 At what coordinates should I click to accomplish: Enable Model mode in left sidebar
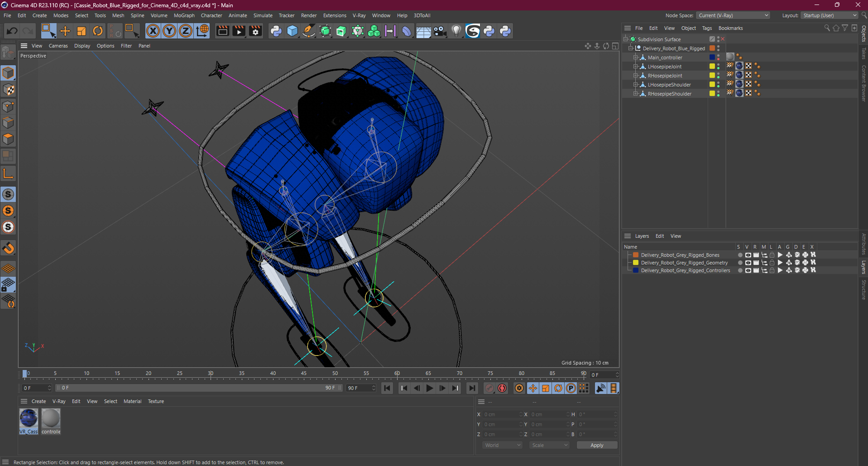(8, 73)
